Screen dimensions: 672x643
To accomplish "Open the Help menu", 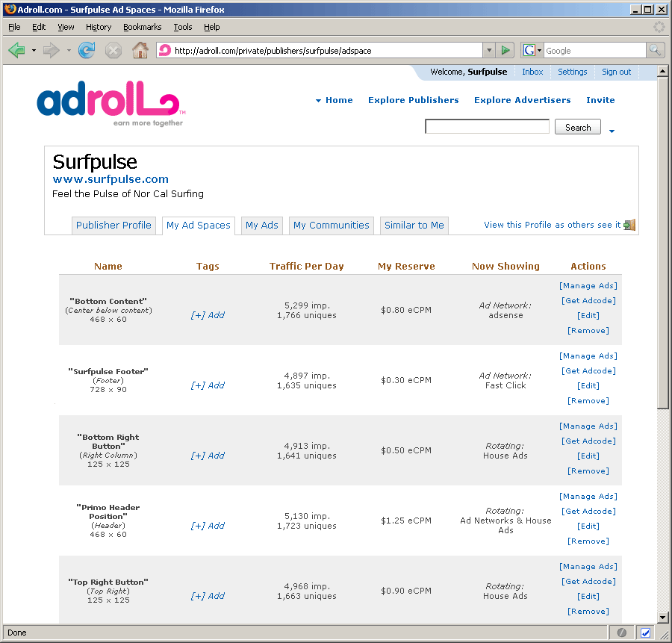I will point(212,27).
